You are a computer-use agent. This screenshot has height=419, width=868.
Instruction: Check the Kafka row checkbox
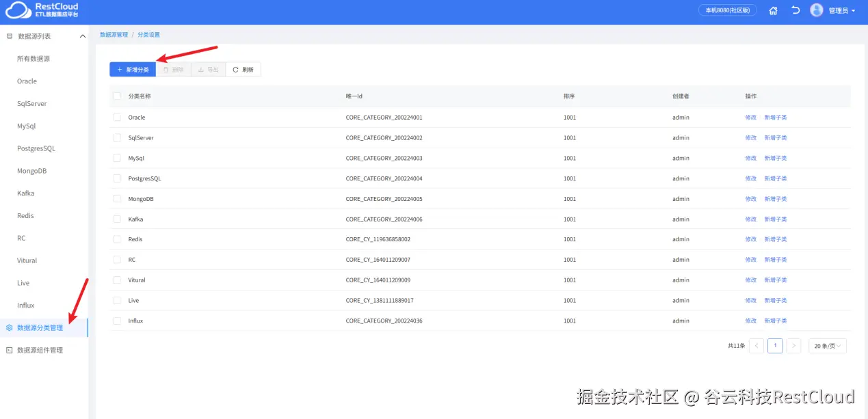click(x=117, y=219)
